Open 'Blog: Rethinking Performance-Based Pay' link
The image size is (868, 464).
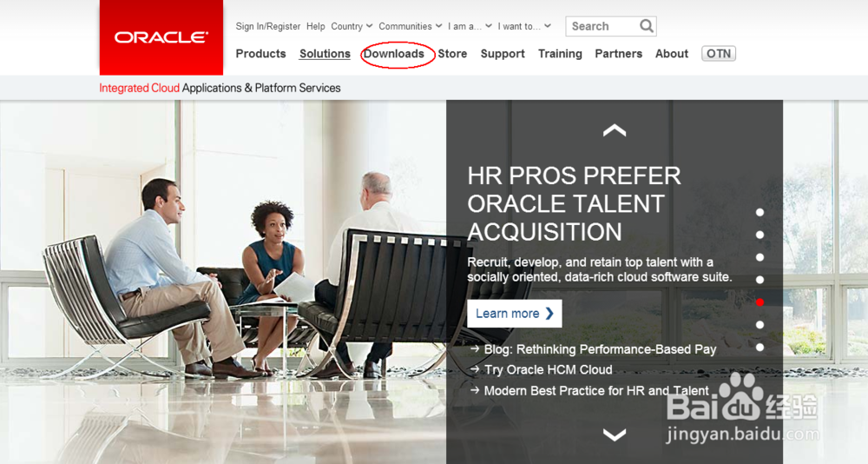(x=600, y=349)
